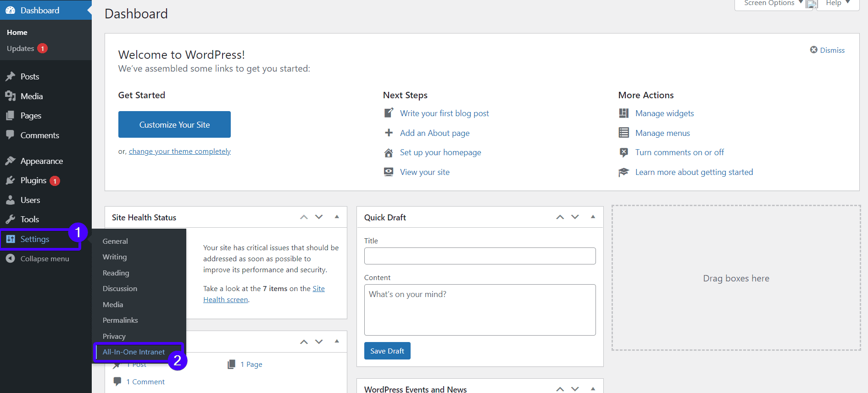The image size is (868, 393).
Task: Toggle Site Health Status panel collapse
Action: (337, 217)
